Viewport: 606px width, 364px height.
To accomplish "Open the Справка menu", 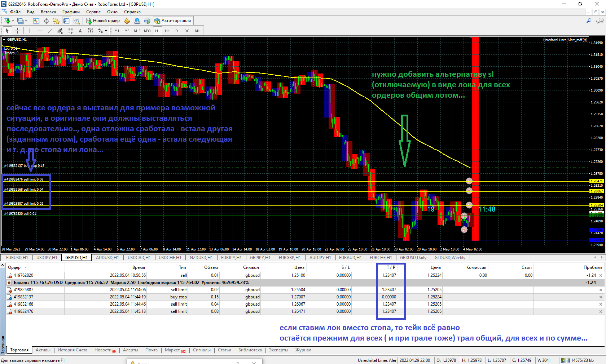I will (x=132, y=12).
